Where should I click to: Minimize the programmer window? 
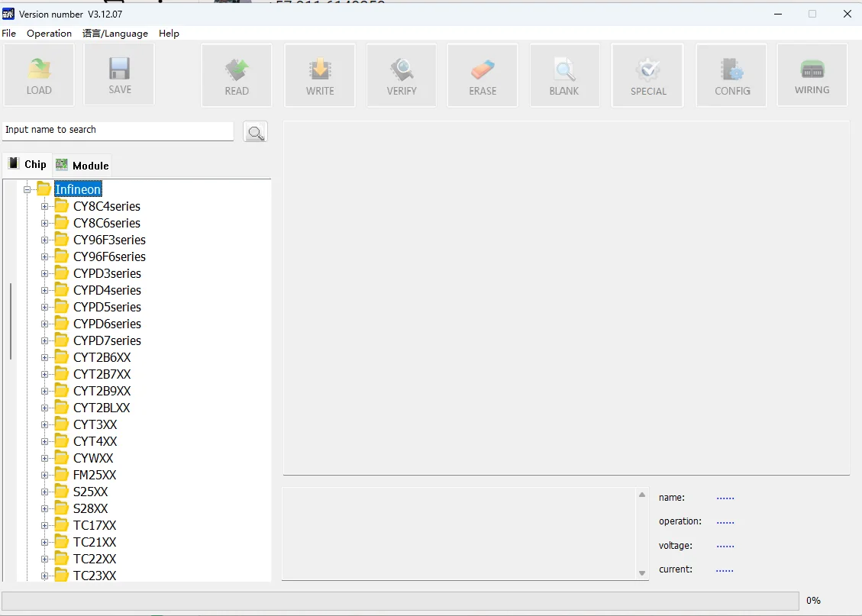(x=778, y=14)
